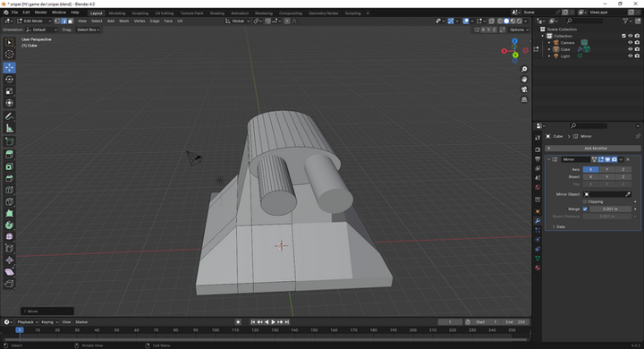
Task: Open the Global orientation dropdown
Action: 237,21
